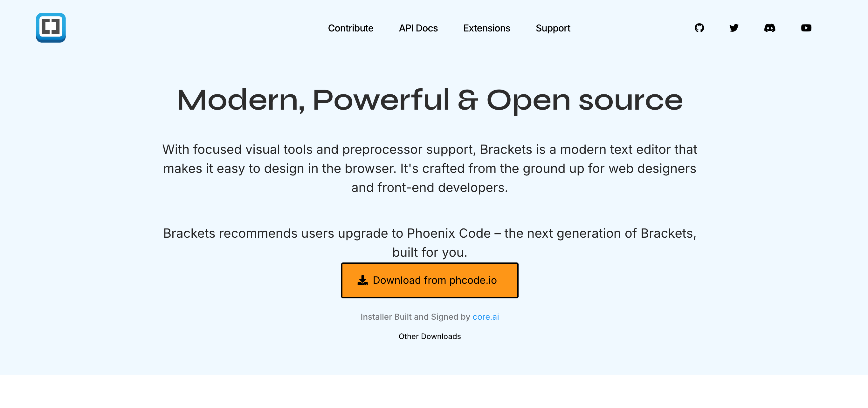Click the words "Phoenix Code" in the recommendation
The width and height of the screenshot is (868, 408).
(x=449, y=233)
